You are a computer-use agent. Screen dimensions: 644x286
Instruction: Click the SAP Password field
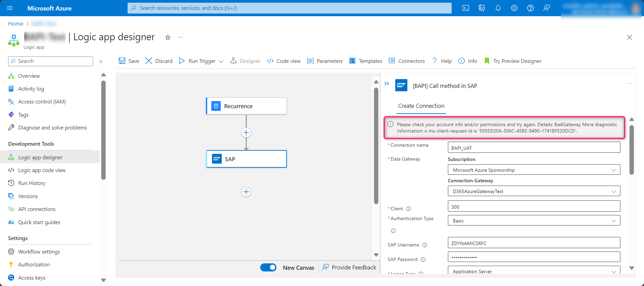534,257
